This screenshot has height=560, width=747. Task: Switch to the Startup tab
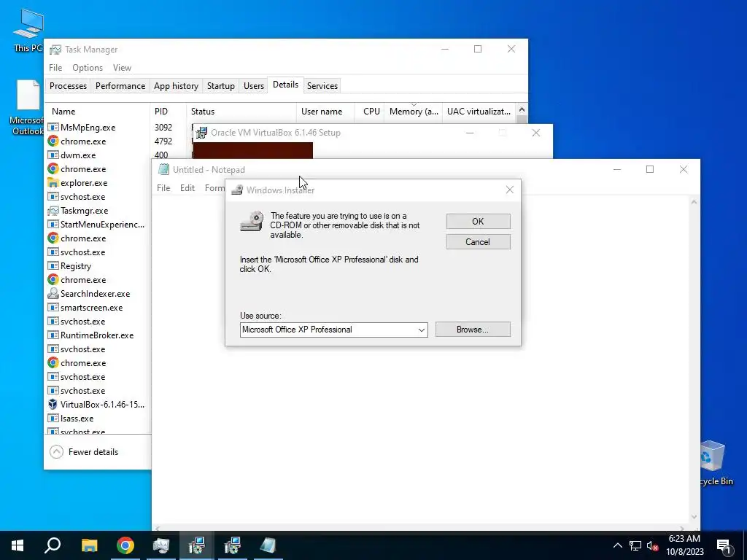pos(220,86)
